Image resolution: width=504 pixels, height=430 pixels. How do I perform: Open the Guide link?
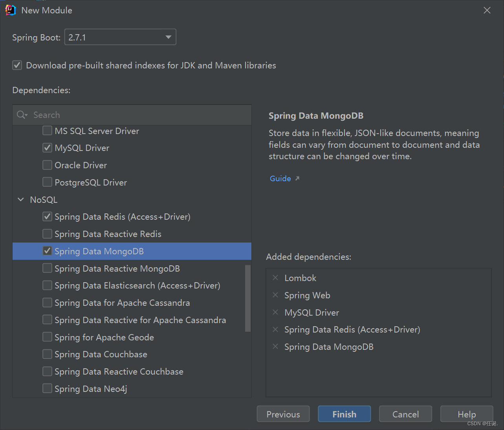[x=280, y=178]
